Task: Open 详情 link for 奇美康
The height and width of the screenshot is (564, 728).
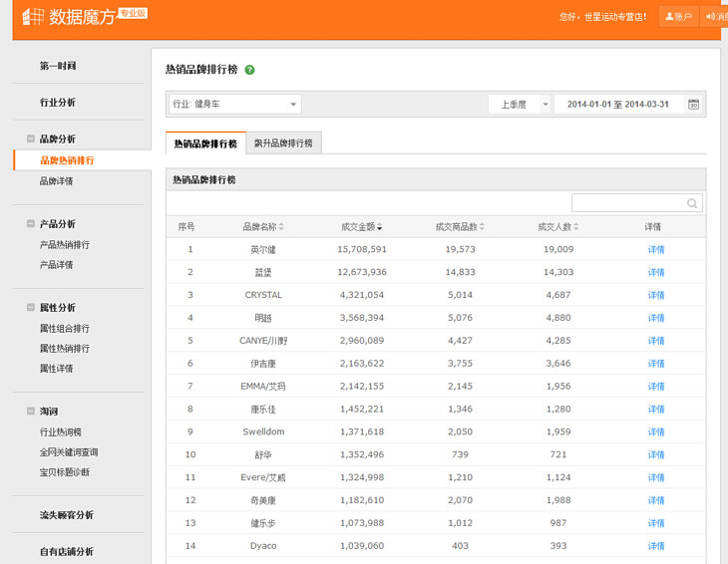Action: [x=656, y=500]
